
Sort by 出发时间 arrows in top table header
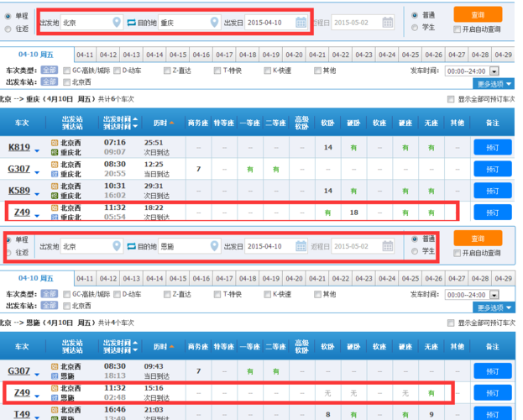pyautogui.click(x=135, y=123)
